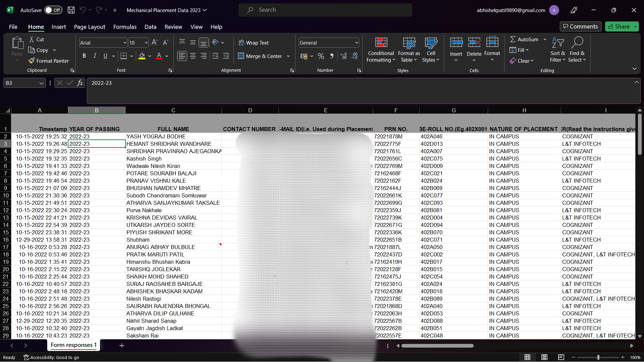Click the Save icon in title bar

(71, 10)
